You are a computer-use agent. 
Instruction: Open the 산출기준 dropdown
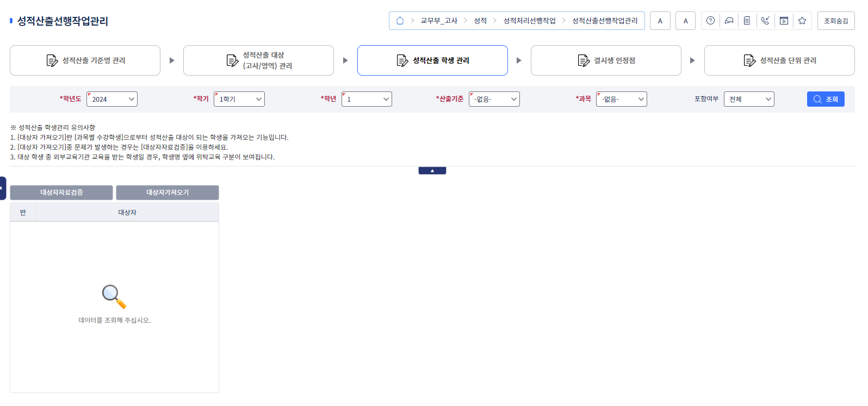(494, 99)
